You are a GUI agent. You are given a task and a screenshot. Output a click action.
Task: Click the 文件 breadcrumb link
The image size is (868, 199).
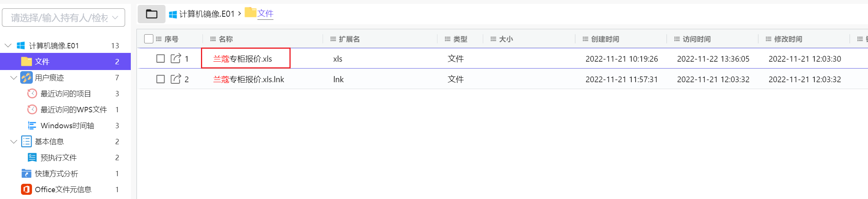265,14
